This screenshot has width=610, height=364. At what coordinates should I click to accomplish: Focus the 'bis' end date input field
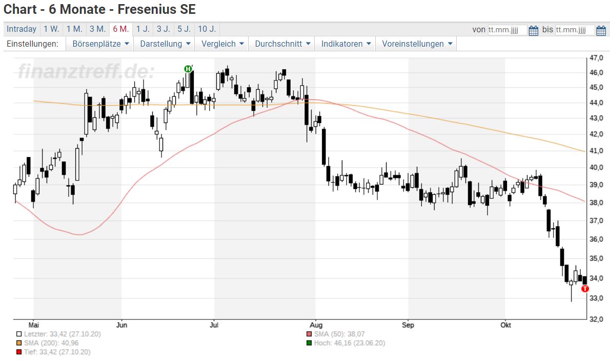575,30
